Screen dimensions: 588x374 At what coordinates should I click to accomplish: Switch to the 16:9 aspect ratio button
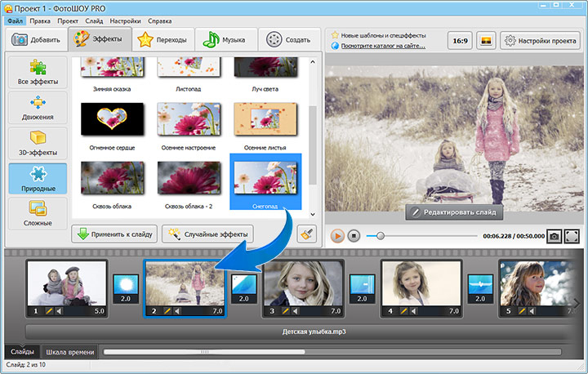click(x=460, y=41)
